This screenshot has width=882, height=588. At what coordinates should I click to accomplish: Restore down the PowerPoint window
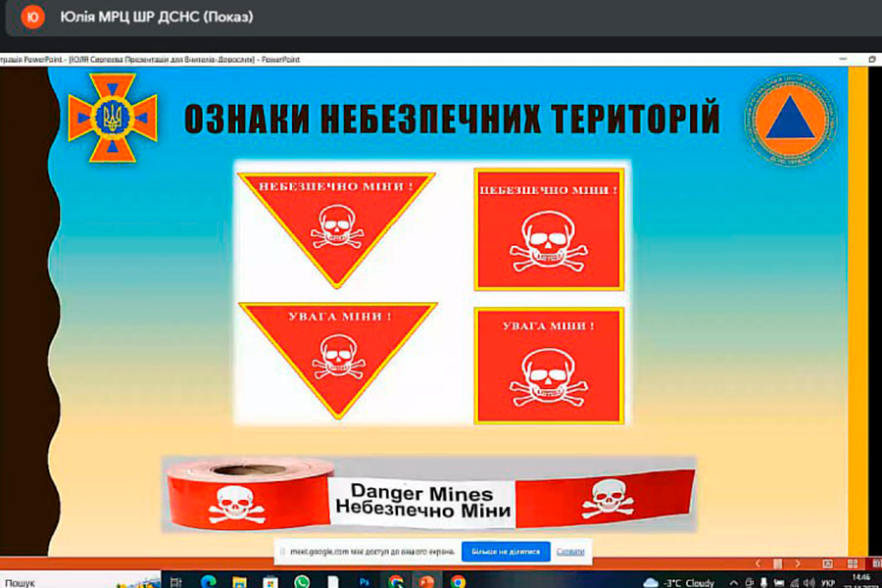(x=872, y=59)
